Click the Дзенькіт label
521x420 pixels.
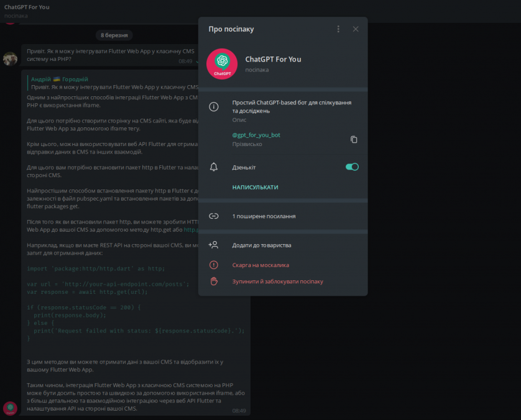click(244, 167)
